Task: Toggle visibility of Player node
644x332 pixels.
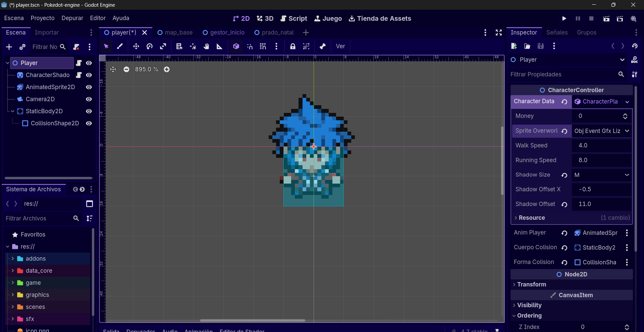Action: [x=89, y=63]
